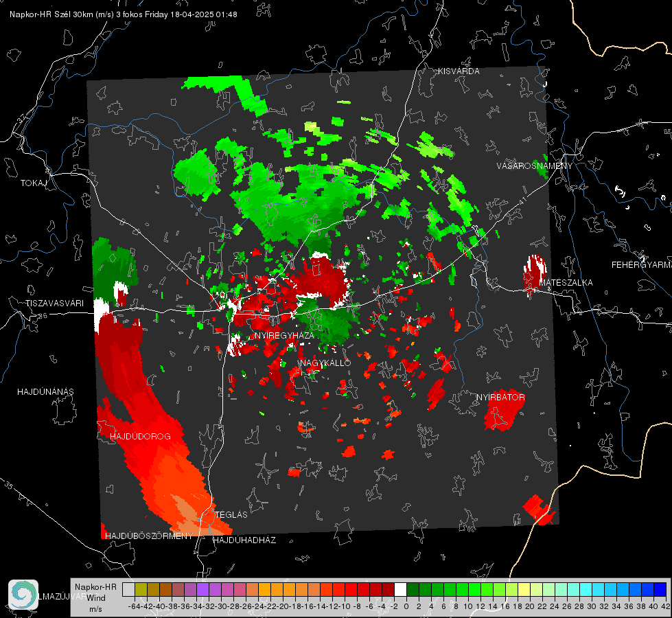Click the NYÍREGYHÁZA city label
This screenshot has width=672, height=618.
pyautogui.click(x=284, y=335)
